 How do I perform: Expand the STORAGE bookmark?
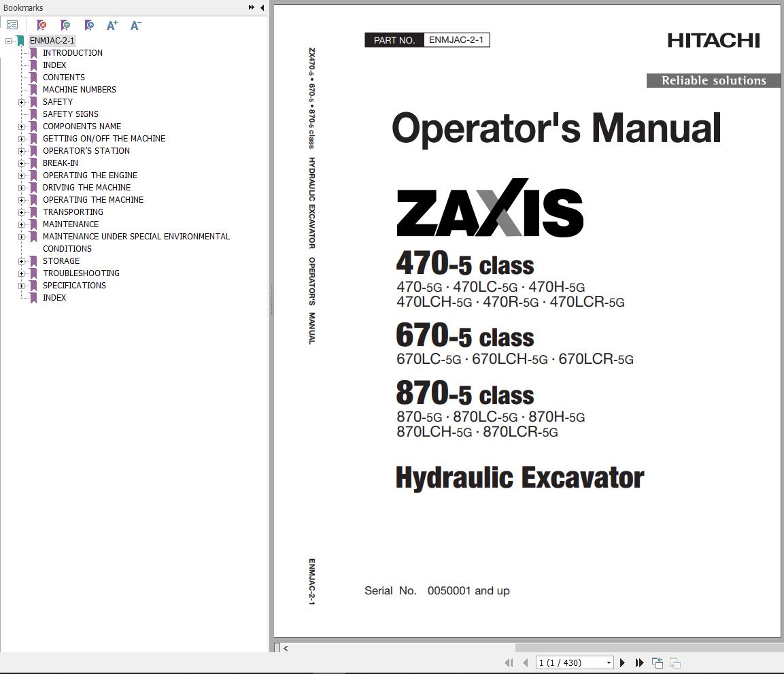pyautogui.click(x=22, y=261)
